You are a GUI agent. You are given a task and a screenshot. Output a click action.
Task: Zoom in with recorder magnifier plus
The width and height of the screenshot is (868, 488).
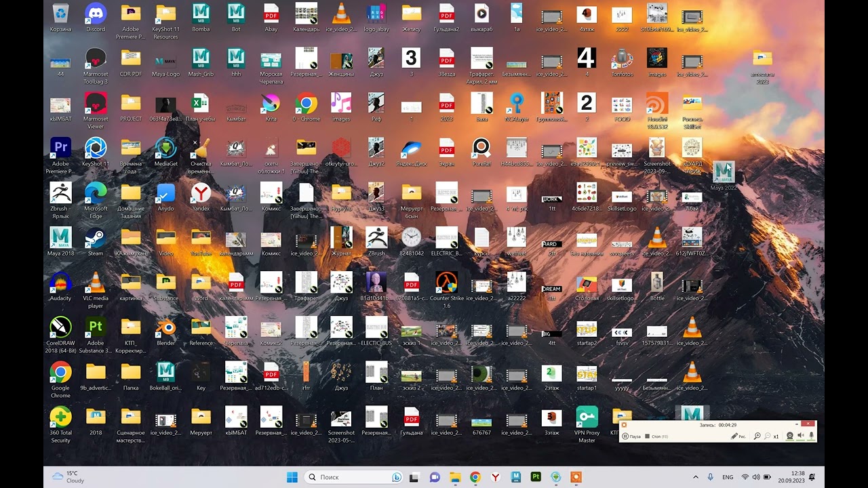757,436
